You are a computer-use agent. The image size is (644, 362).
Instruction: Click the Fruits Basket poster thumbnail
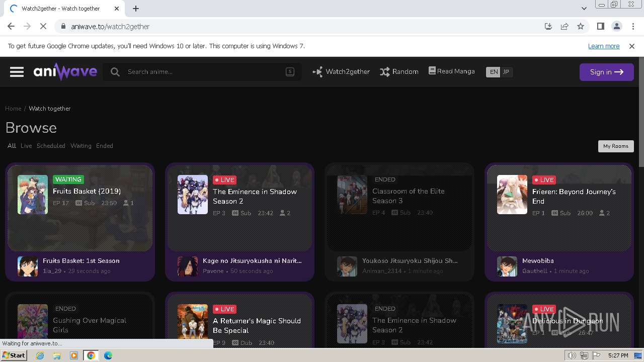pyautogui.click(x=33, y=195)
